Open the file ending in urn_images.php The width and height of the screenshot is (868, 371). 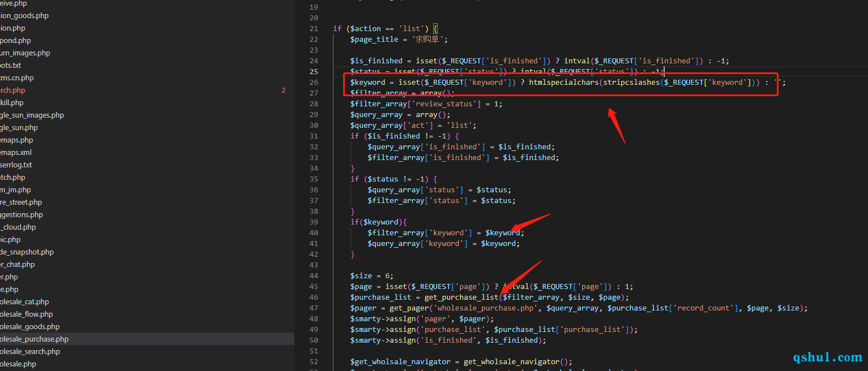point(25,53)
